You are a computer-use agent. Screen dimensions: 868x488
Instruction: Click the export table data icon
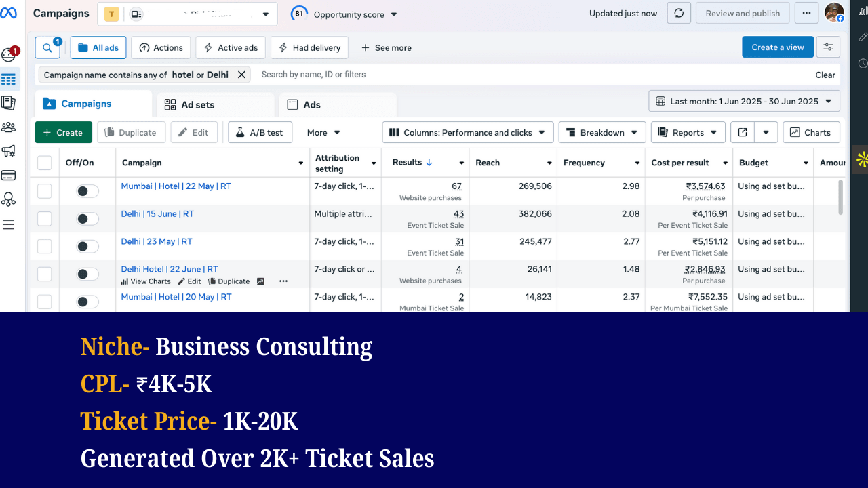[x=743, y=132]
